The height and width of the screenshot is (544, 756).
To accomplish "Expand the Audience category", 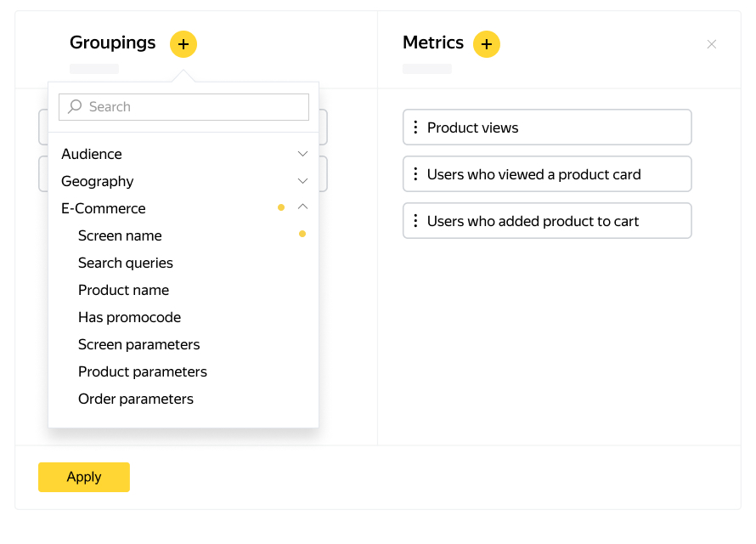I will [x=302, y=154].
